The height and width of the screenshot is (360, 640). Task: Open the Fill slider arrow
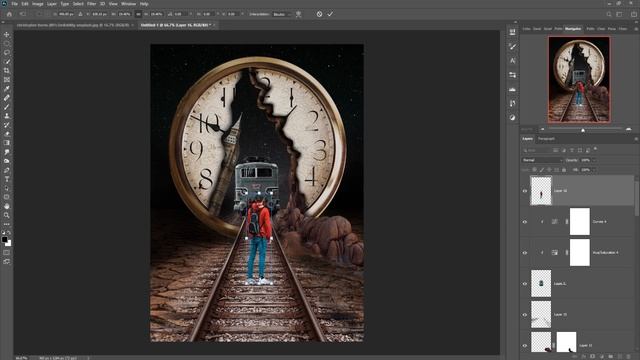click(594, 170)
